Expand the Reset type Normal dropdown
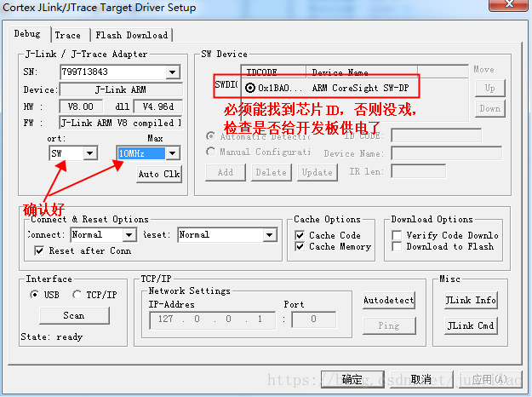This screenshot has width=532, height=397. [x=270, y=235]
